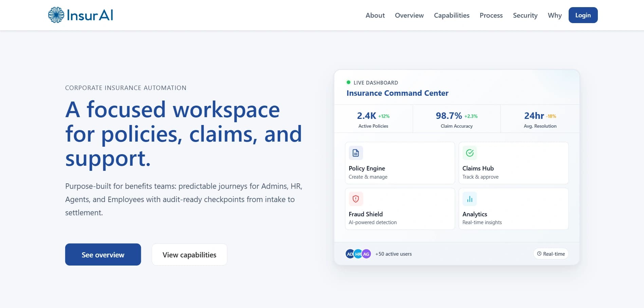Click the Claims Hub checkmark icon

click(470, 153)
